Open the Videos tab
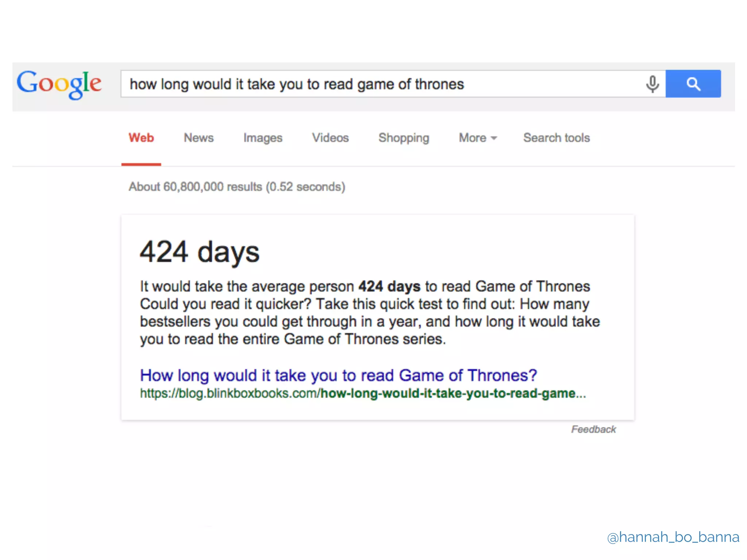 pos(330,138)
